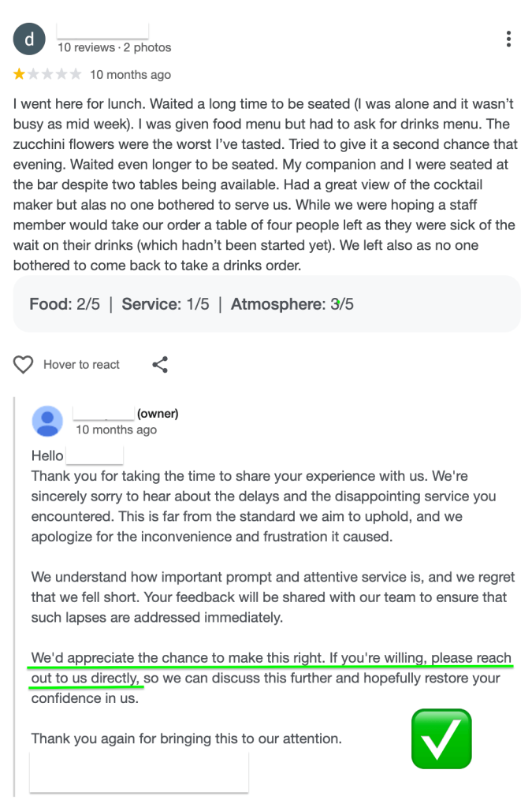
Task: Select the "Service: 1/5" rating
Action: pos(166,304)
